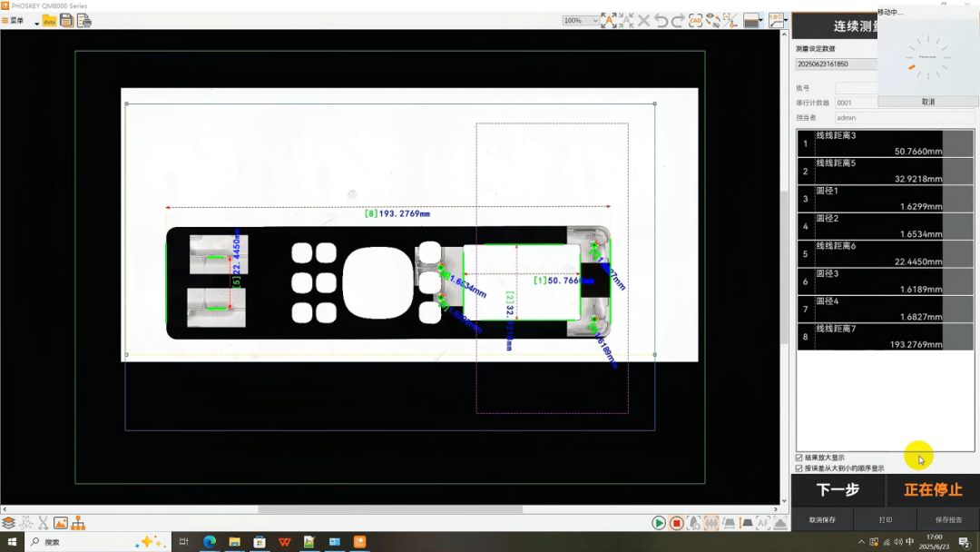Image resolution: width=980 pixels, height=552 pixels.
Task: Open the Windows Start menu
Action: [x=12, y=542]
